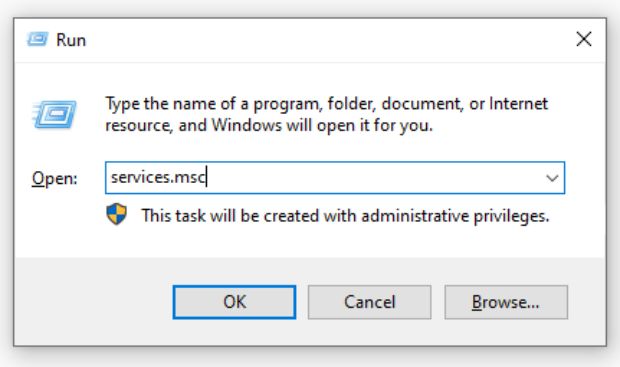This screenshot has height=367, width=620.
Task: Confirm with the OK button
Action: pyautogui.click(x=234, y=302)
